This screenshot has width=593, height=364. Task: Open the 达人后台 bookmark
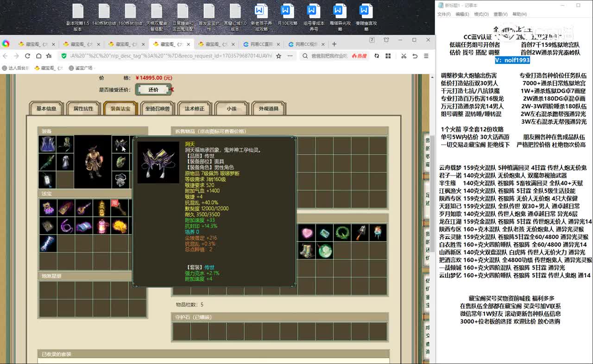tap(15, 68)
